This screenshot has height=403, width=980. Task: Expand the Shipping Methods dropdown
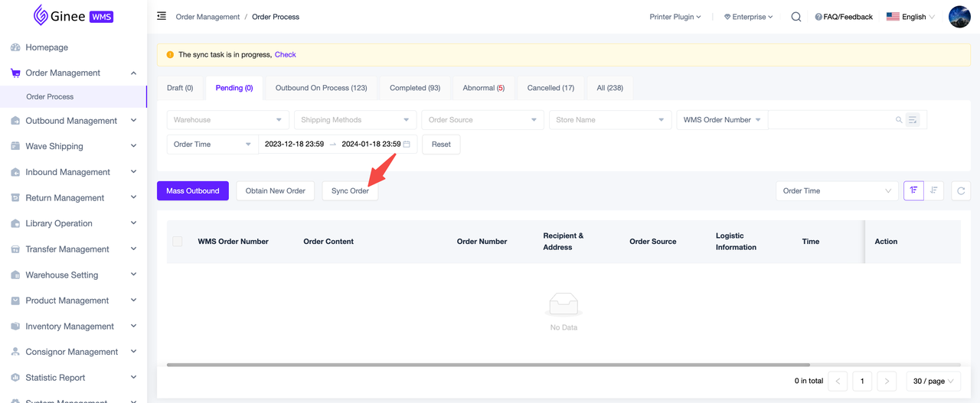tap(354, 120)
